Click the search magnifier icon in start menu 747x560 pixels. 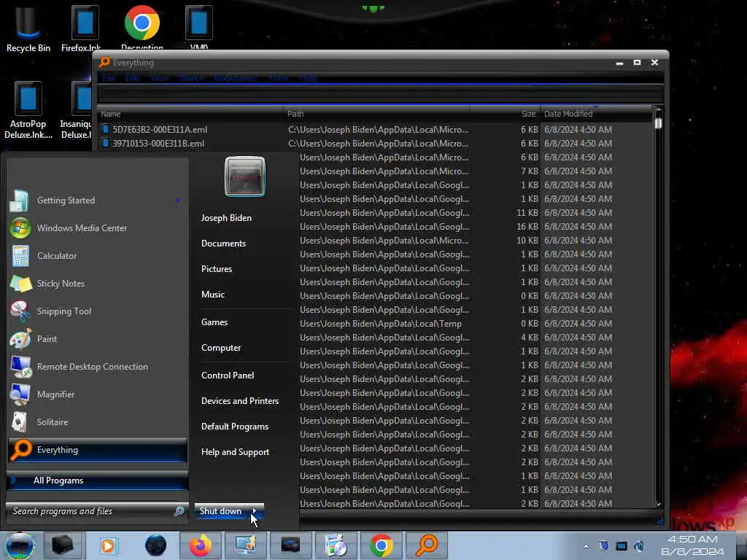[179, 511]
